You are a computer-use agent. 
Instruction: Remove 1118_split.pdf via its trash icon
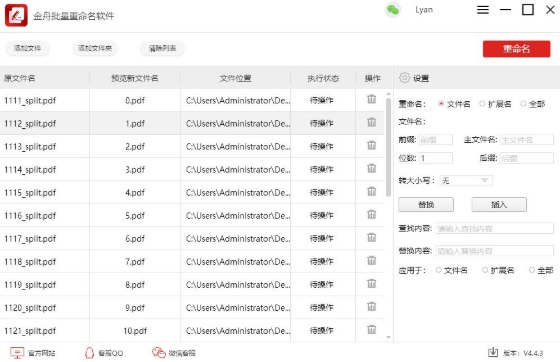371,260
